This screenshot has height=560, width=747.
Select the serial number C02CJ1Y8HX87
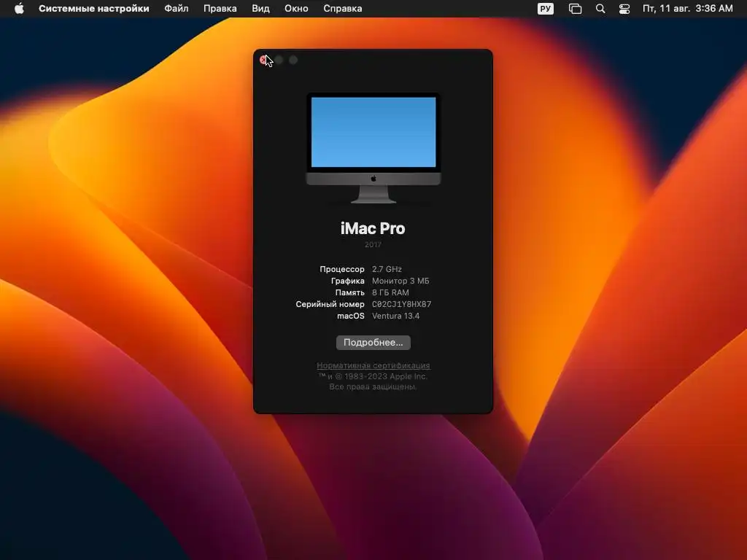click(x=402, y=304)
